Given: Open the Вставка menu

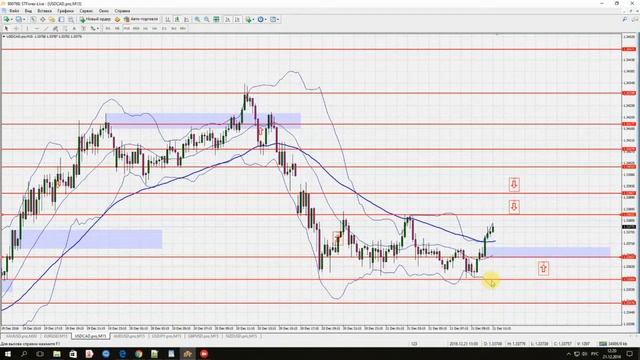Looking at the screenshot, I should 44,11.
